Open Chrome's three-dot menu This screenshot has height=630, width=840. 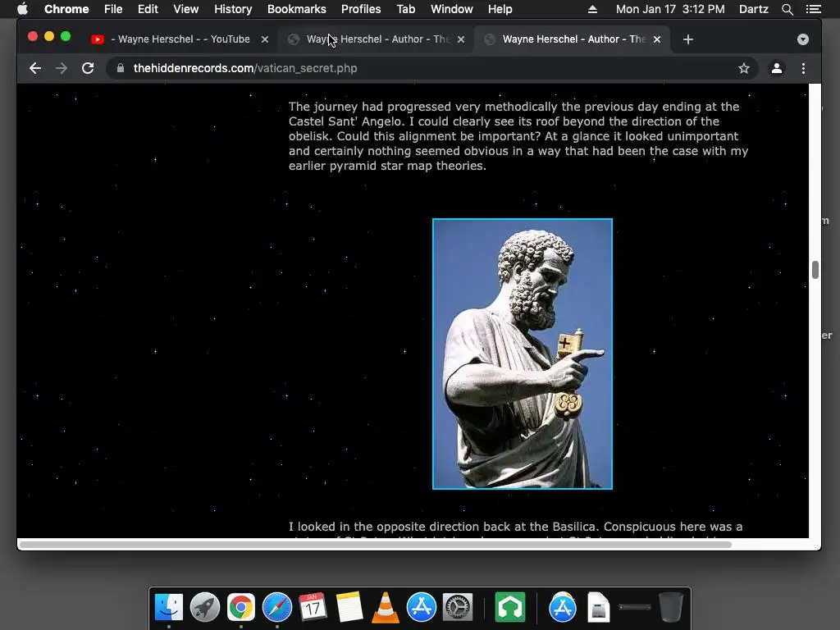tap(803, 68)
